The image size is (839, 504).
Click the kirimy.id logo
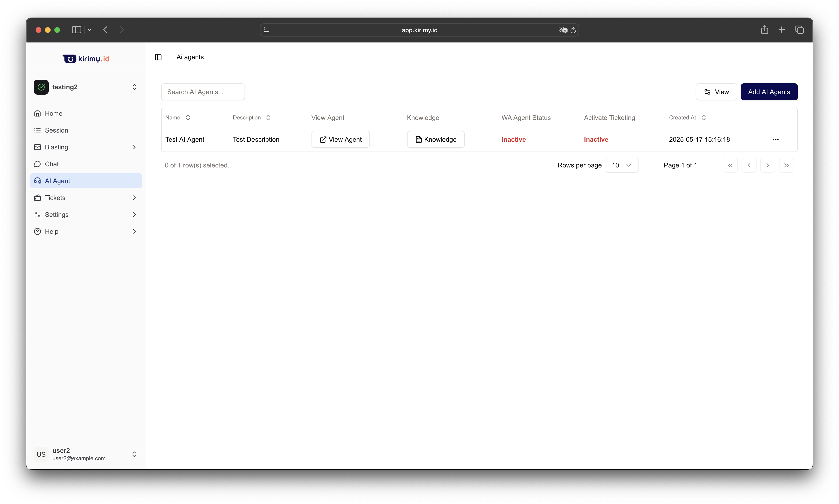(86, 59)
